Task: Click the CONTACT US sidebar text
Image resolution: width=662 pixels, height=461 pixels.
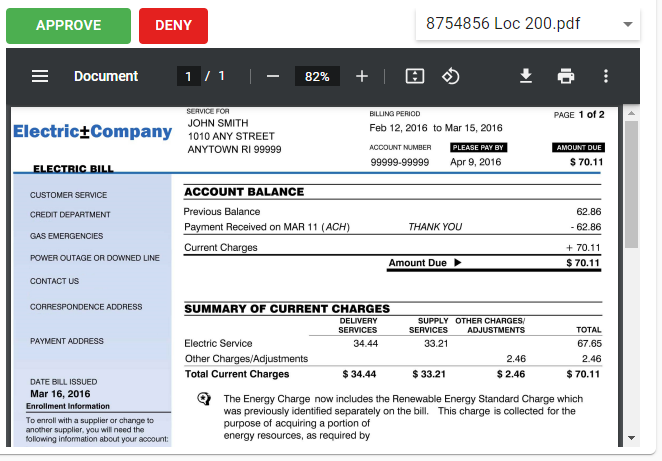Action: pyautogui.click(x=54, y=281)
